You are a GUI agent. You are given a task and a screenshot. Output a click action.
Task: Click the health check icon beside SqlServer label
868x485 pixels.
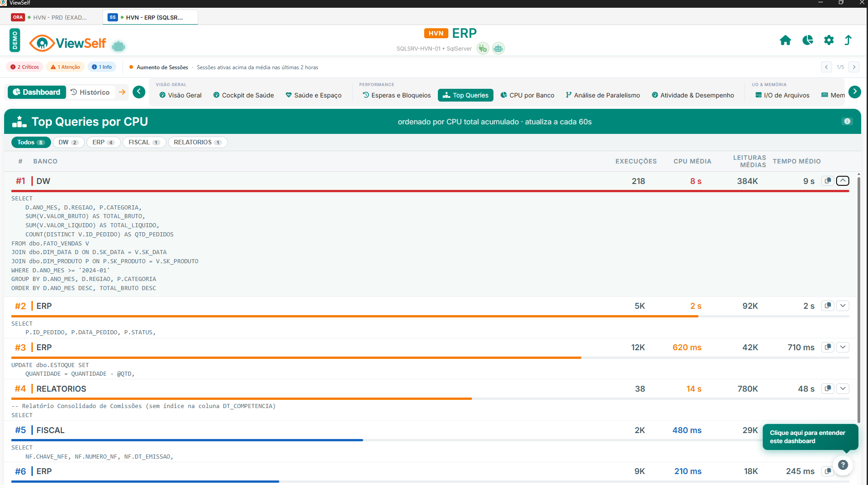point(483,48)
